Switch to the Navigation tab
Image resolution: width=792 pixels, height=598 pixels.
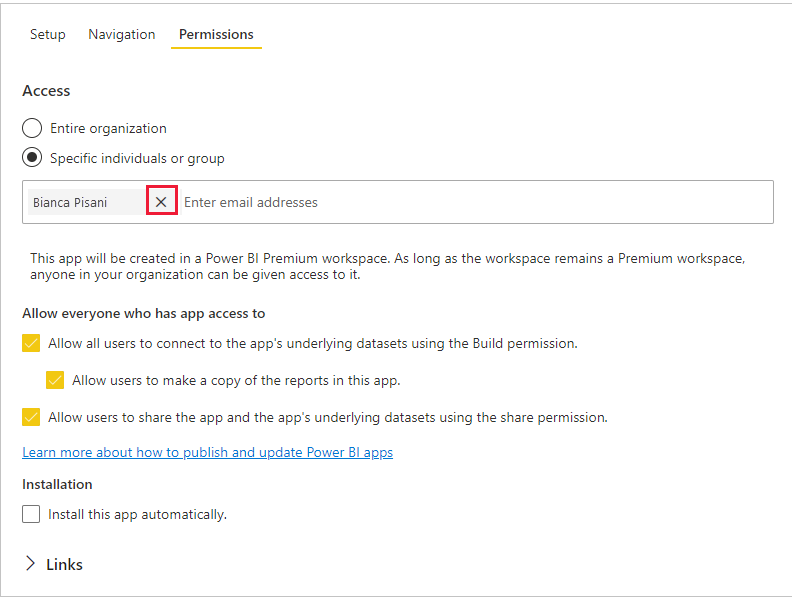[122, 34]
